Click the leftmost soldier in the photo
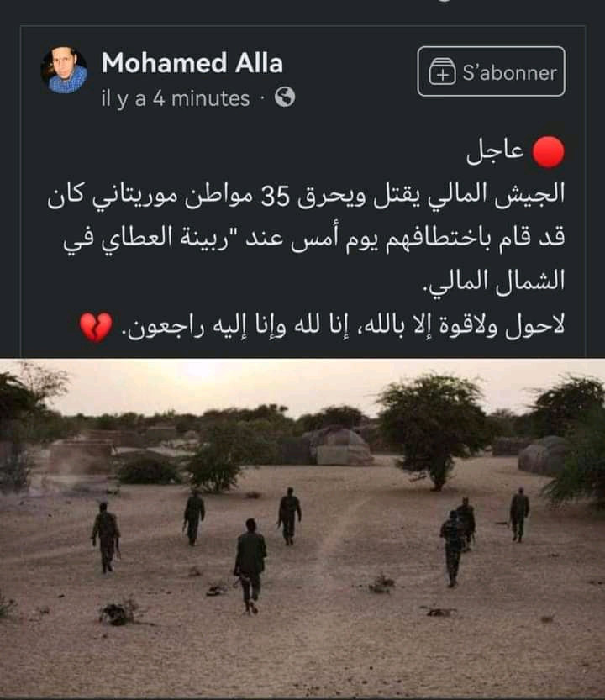The height and width of the screenshot is (700, 605). [x=106, y=538]
